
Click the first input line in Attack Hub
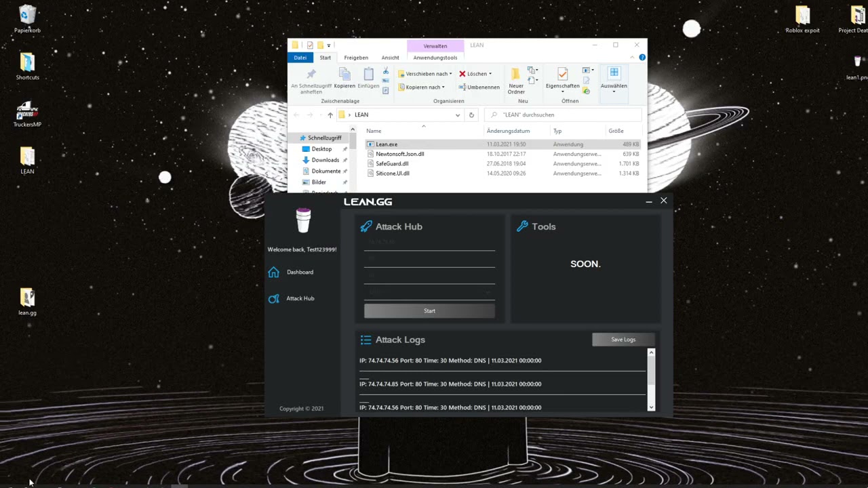pos(429,243)
